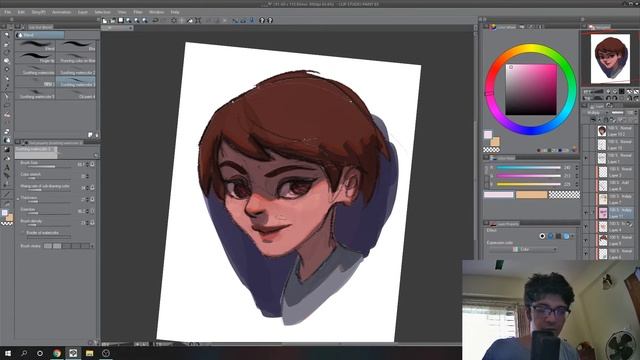Open the layer blending mode dropdown
The width and height of the screenshot is (640, 360).
[x=597, y=112]
